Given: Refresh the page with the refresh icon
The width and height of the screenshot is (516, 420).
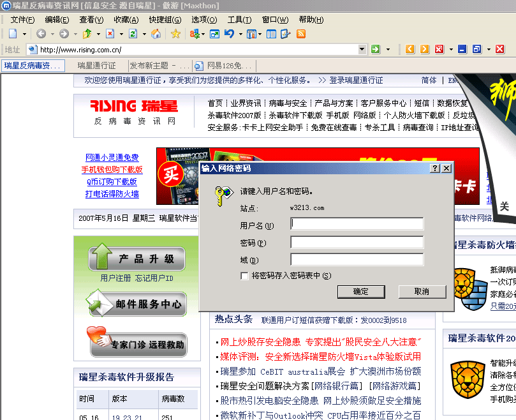Looking at the screenshot, I should point(133,34).
